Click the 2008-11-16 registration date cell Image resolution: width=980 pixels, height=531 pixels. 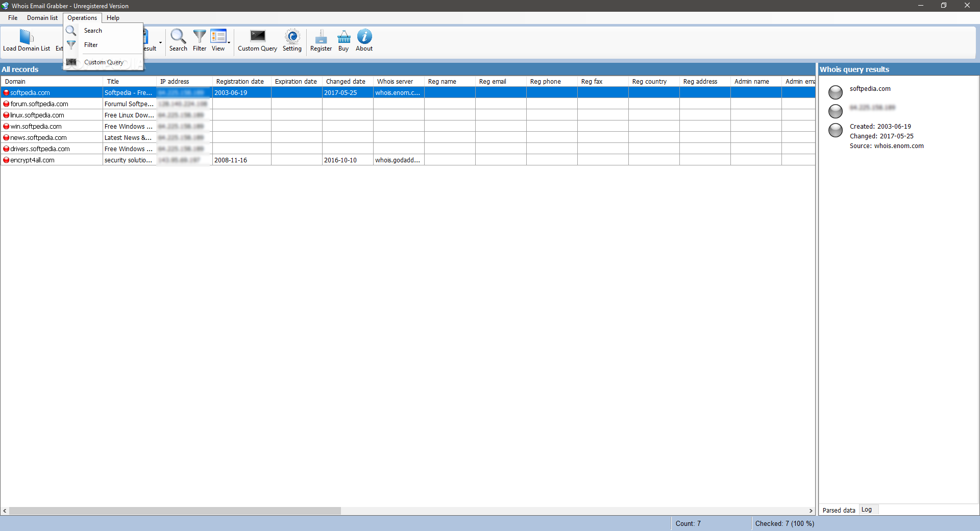click(x=241, y=160)
